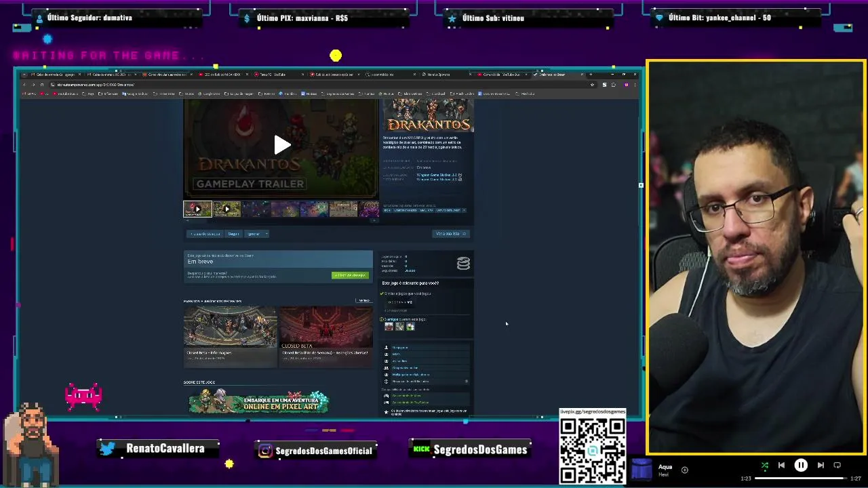The height and width of the screenshot is (488, 868).
Task: Click the first extension icon after the bookmark star
Action: pos(604,85)
